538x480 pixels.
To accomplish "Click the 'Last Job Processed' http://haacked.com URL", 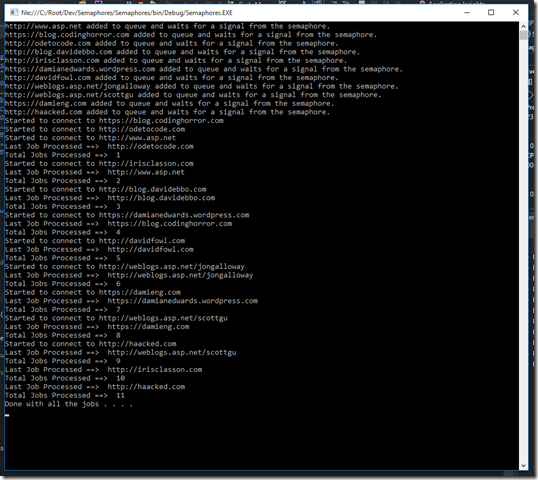I will 146,387.
